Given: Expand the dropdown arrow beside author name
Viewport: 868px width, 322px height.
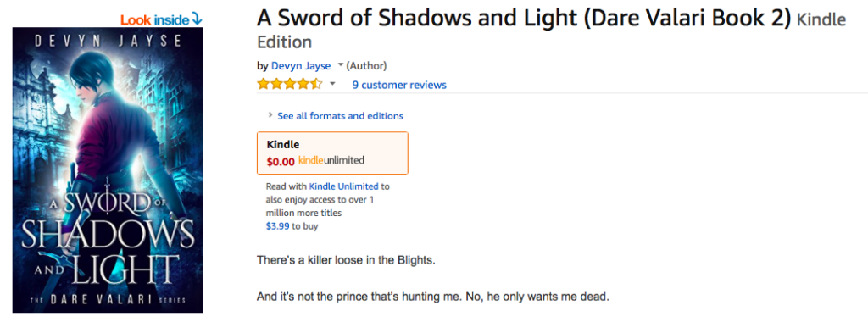Looking at the screenshot, I should [341, 65].
